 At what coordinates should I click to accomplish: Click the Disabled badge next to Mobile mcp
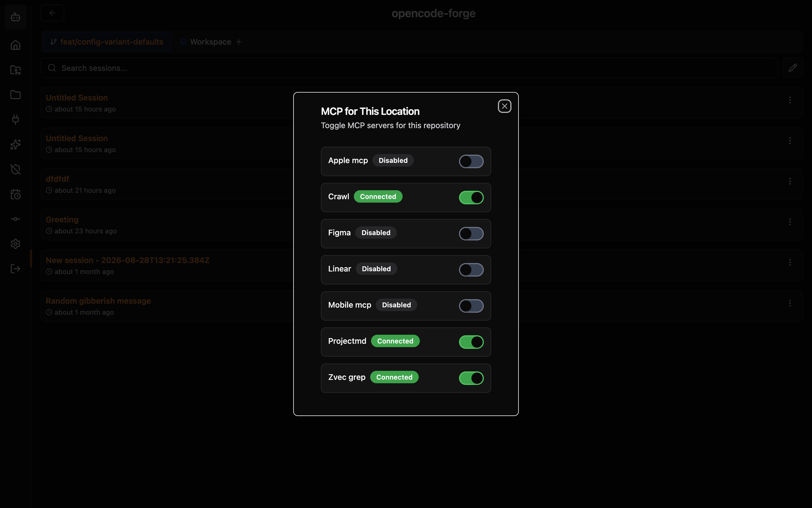pyautogui.click(x=396, y=305)
